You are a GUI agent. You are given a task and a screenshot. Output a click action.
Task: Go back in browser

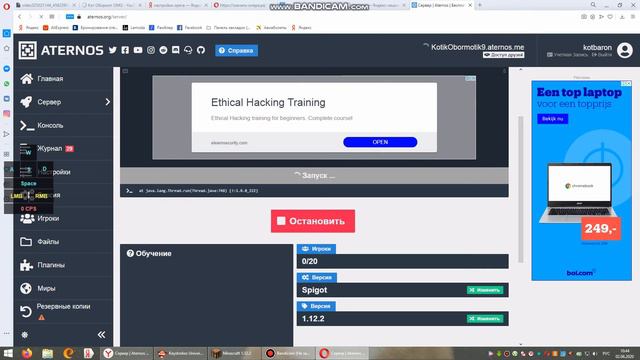coord(20,17)
